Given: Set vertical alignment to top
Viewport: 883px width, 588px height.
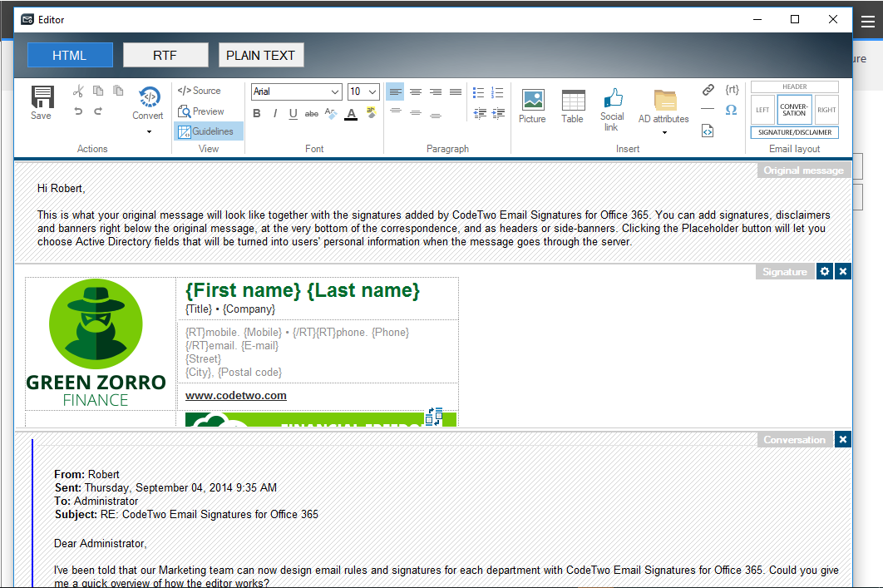Looking at the screenshot, I should click(396, 112).
